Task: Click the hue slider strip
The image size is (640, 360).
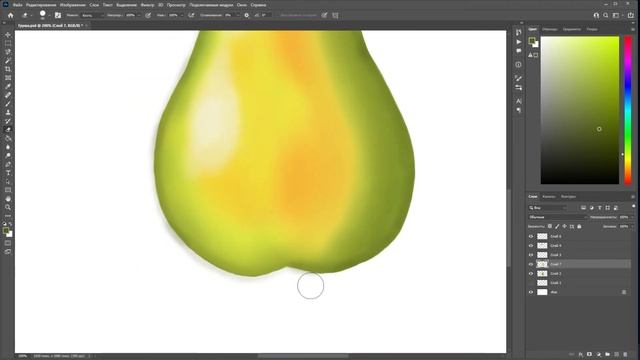Action: (x=628, y=110)
